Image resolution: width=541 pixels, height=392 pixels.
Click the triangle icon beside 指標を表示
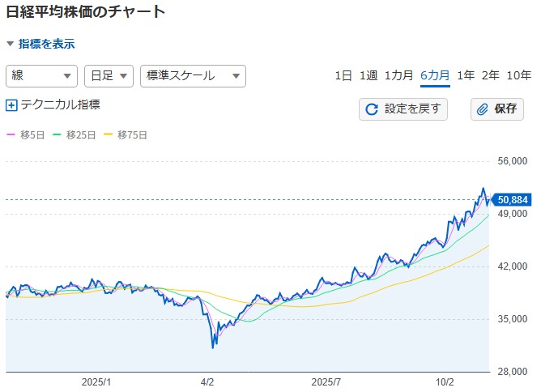(x=10, y=45)
